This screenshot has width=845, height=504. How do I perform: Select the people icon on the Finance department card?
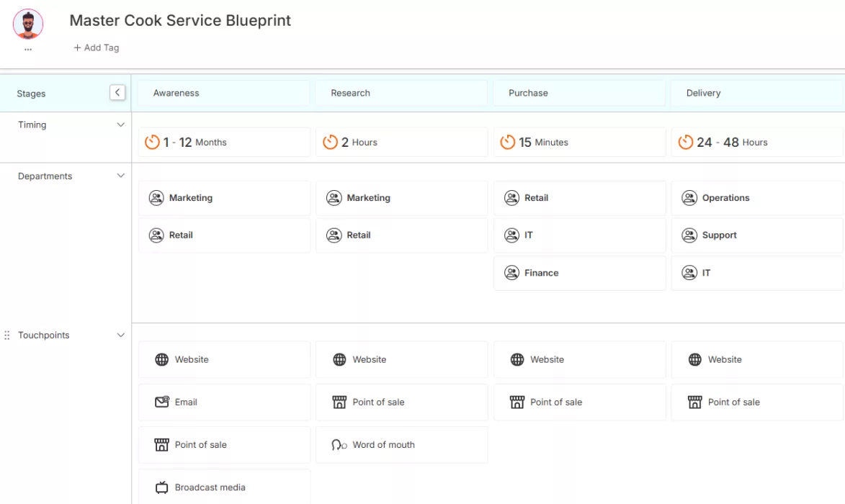[x=511, y=273]
